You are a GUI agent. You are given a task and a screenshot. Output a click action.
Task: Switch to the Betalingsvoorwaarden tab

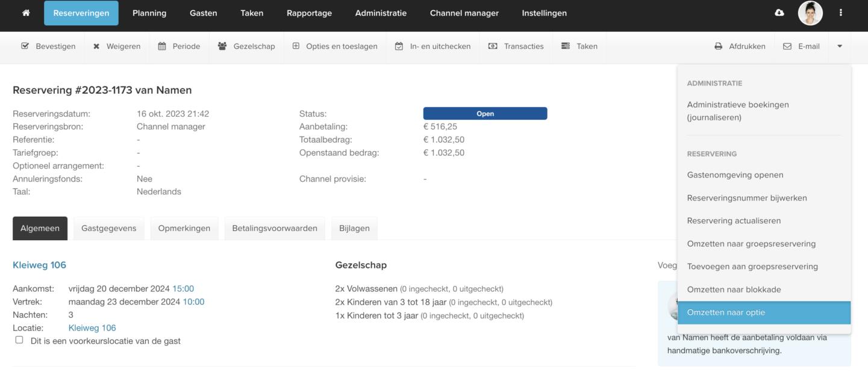pyautogui.click(x=275, y=228)
